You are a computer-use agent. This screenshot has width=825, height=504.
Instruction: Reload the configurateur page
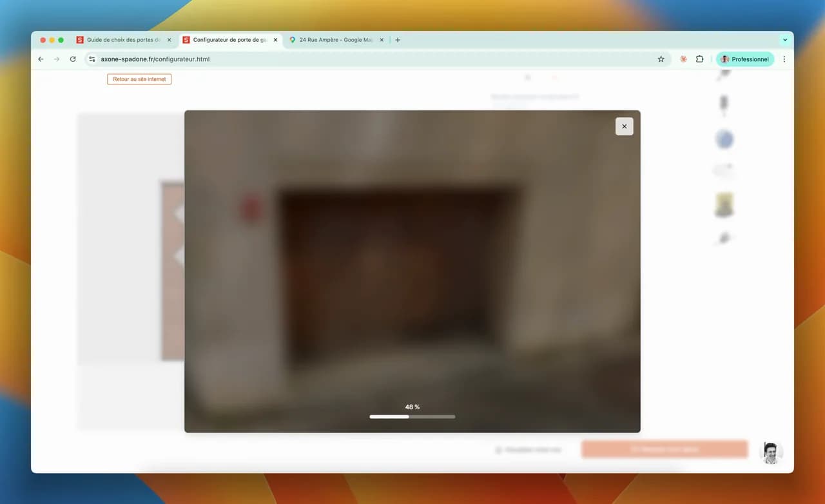[x=73, y=59]
